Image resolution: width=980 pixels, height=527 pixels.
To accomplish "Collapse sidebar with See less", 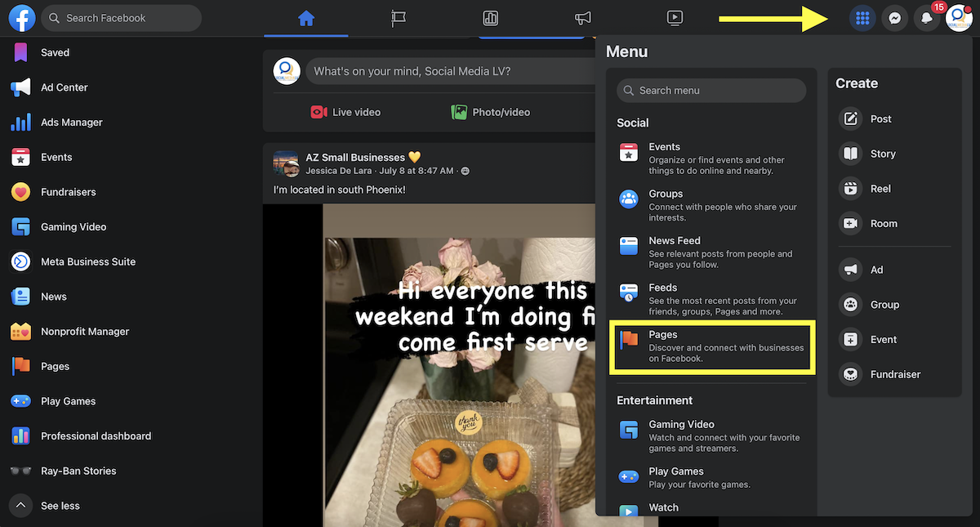I will tap(60, 506).
